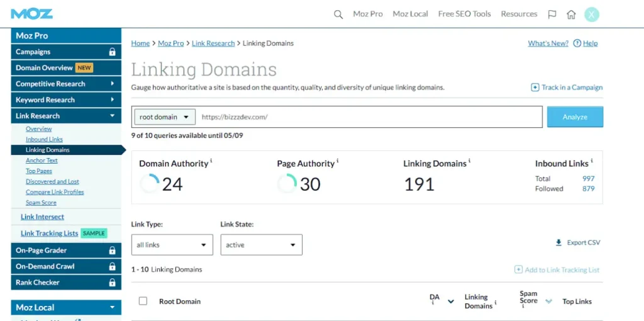Collapse Link Research sidebar section
This screenshot has height=321, width=644.
click(66, 116)
